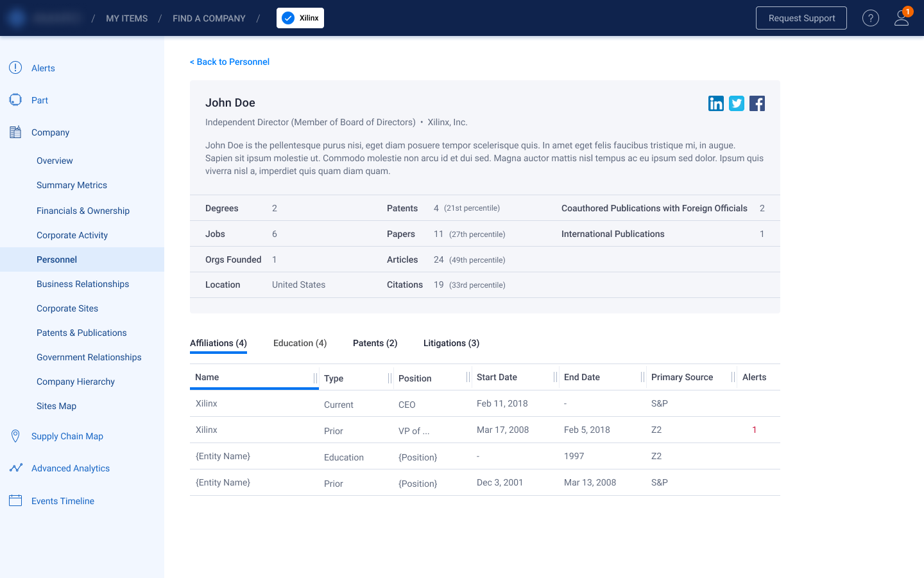Image resolution: width=924 pixels, height=578 pixels.
Task: Switch to the Education (4) tab
Action: coord(300,343)
